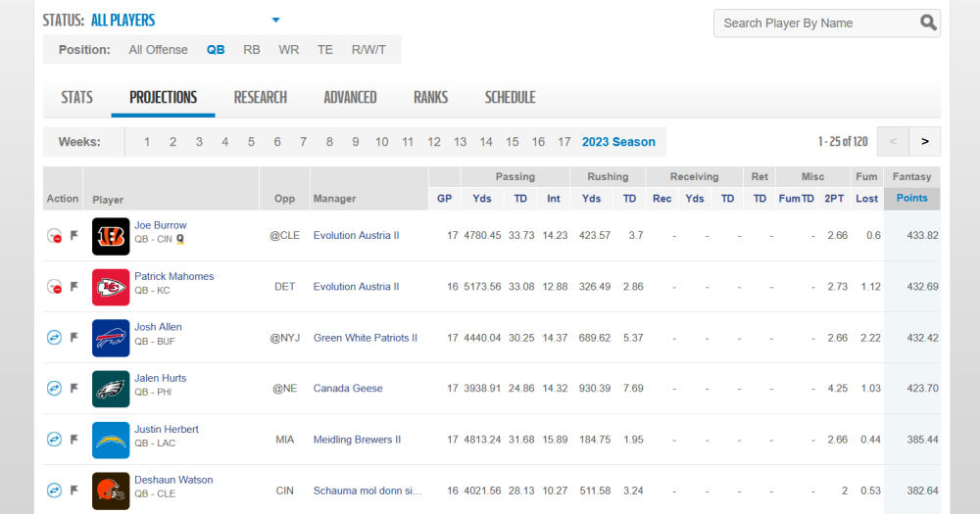Flag Justin Herbert with the flag icon
Screen dimensions: 980x514
pyautogui.click(x=73, y=440)
